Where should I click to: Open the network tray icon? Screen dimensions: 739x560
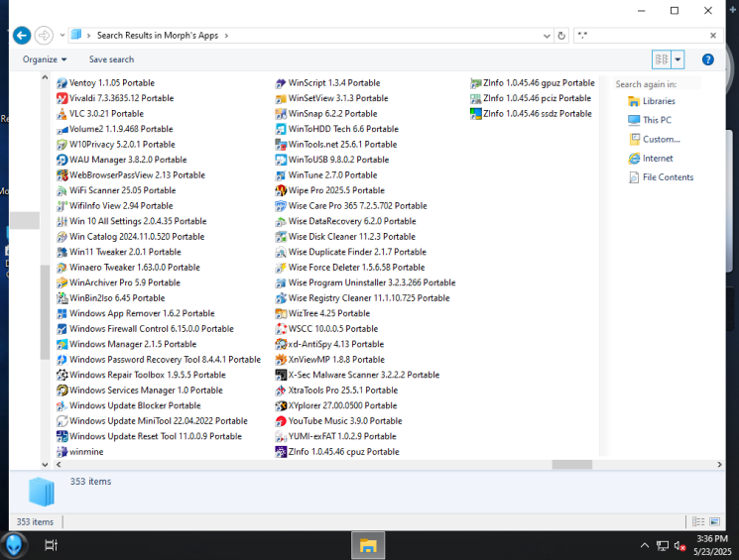(663, 546)
